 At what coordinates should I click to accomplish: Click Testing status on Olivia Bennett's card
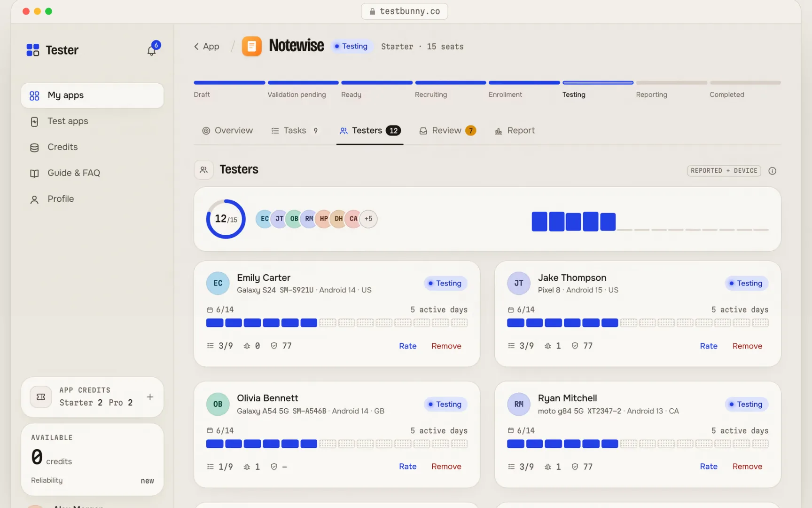pyautogui.click(x=445, y=404)
